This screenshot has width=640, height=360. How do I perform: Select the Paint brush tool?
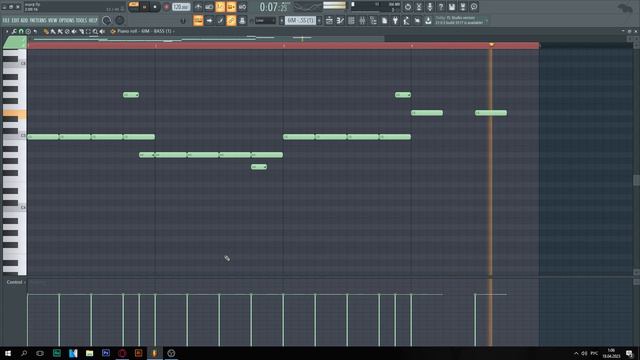coord(53,31)
